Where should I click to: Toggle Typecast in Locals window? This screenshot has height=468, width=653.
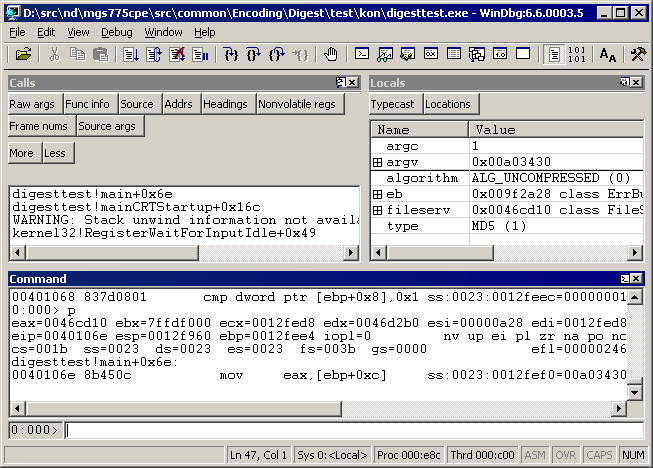396,104
